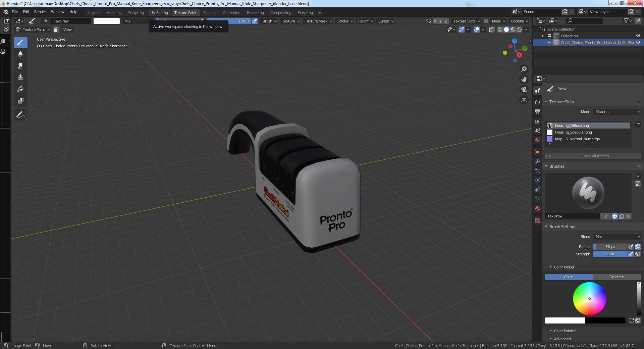
Task: Expand the Color Palette panel
Action: point(565,331)
